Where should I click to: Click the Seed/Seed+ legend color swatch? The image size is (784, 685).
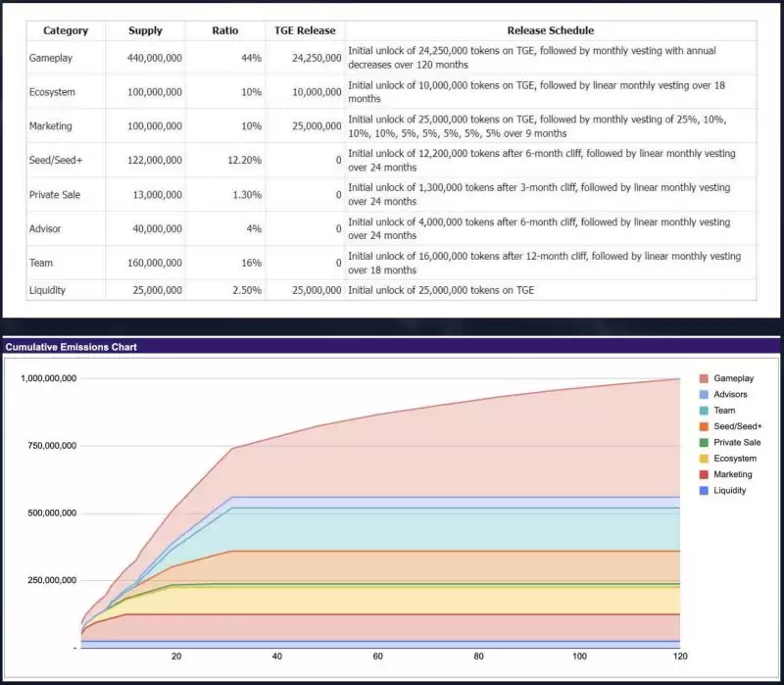(x=703, y=426)
